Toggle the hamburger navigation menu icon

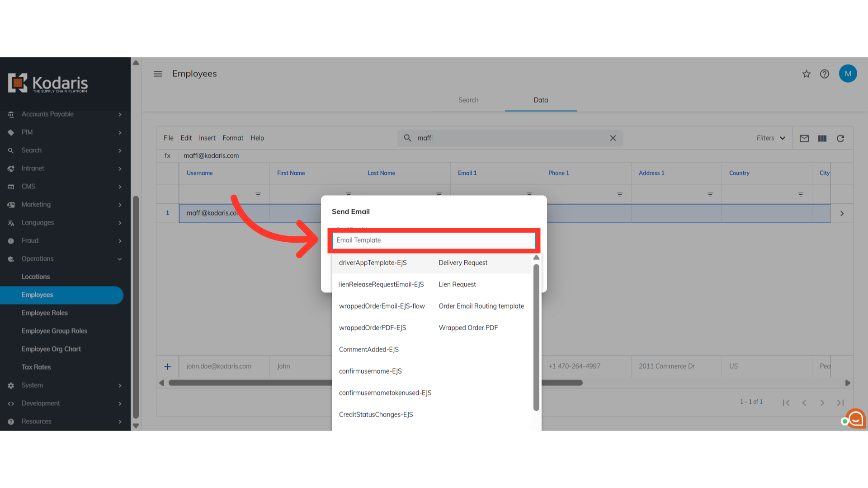coord(157,74)
